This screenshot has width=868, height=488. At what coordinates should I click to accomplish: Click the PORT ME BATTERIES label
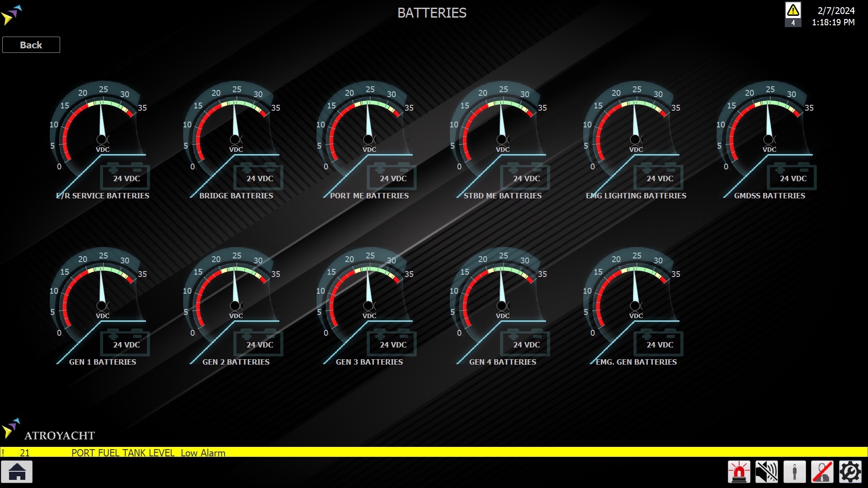[x=369, y=196]
